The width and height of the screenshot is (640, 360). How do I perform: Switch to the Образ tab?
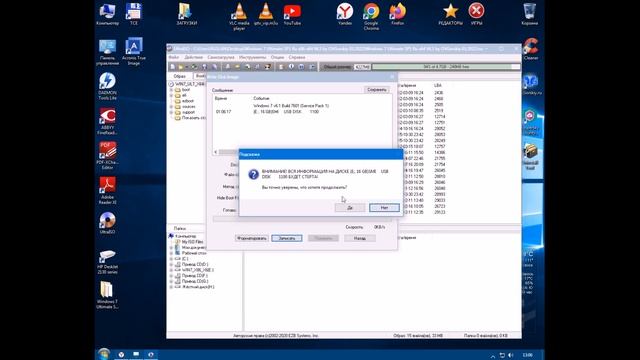click(x=180, y=76)
